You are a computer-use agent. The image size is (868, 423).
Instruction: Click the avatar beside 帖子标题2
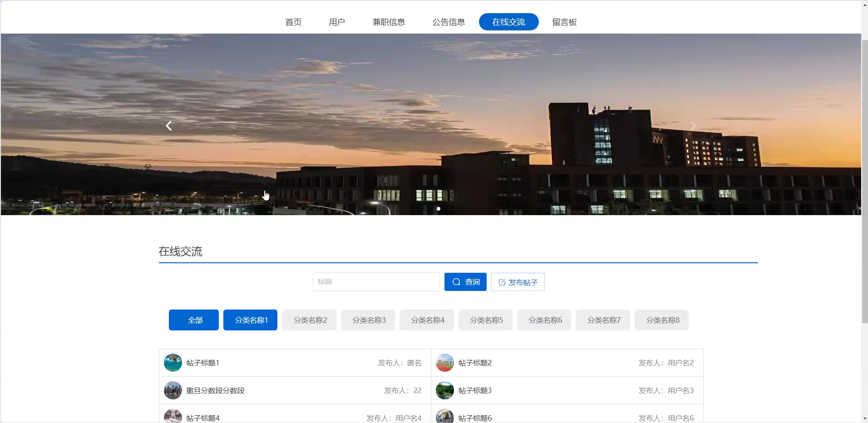(x=444, y=363)
